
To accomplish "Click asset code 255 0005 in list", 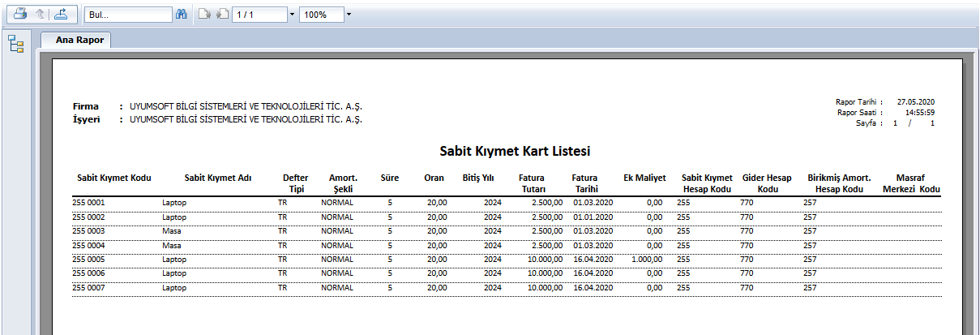I will click(x=89, y=259).
